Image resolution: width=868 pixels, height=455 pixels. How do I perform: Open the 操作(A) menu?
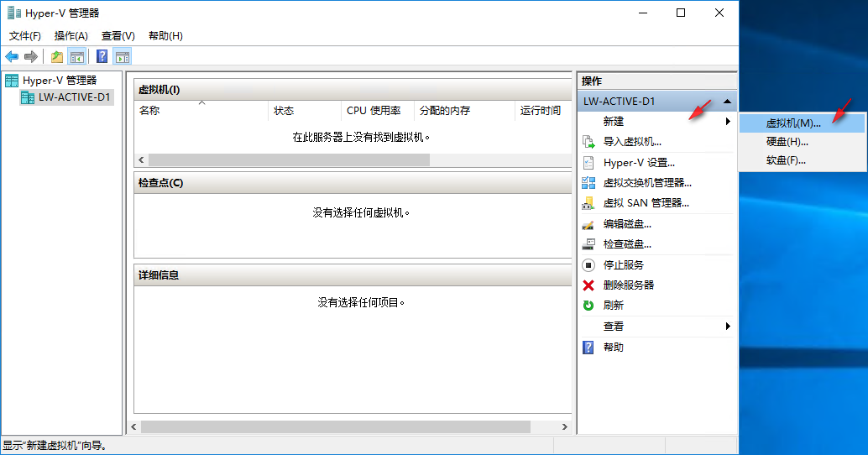[x=71, y=36]
